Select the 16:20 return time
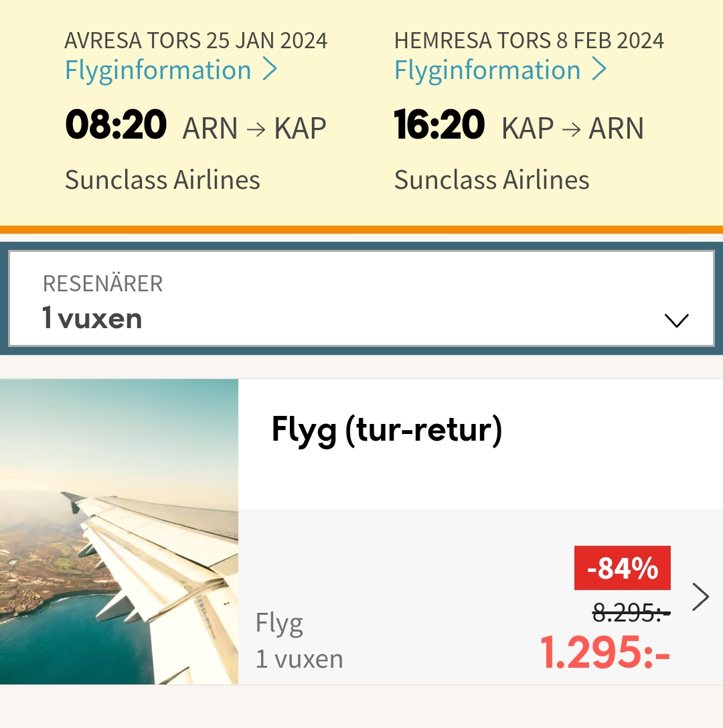 [x=439, y=125]
